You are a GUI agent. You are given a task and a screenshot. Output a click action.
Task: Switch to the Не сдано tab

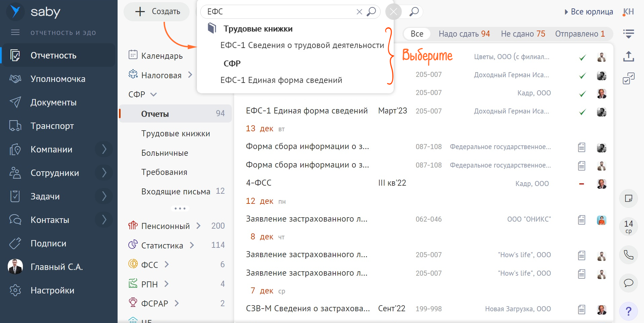click(523, 34)
